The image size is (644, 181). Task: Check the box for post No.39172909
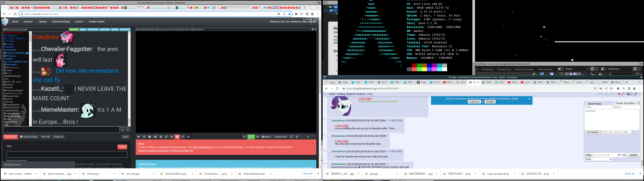pos(329,136)
